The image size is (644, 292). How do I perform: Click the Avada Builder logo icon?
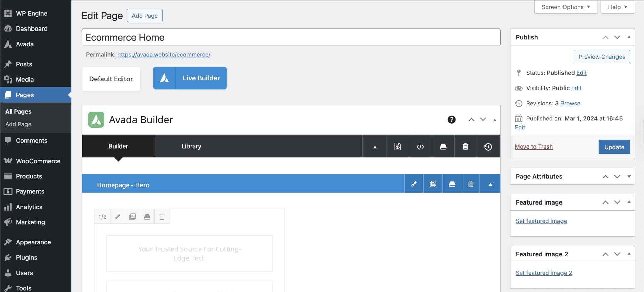(96, 120)
